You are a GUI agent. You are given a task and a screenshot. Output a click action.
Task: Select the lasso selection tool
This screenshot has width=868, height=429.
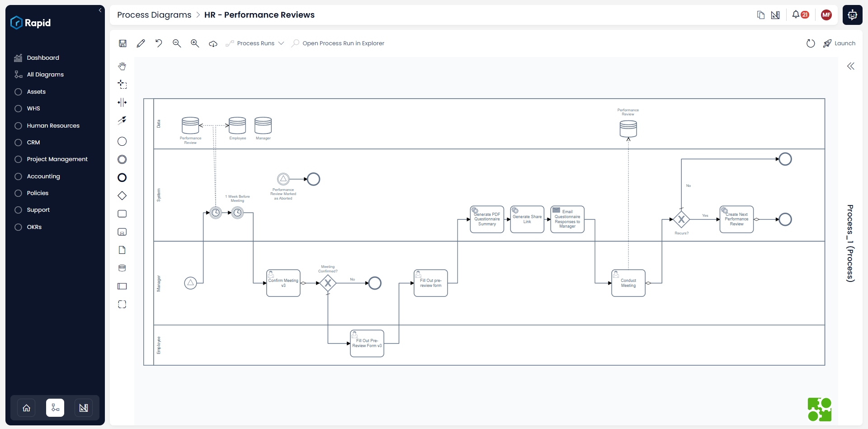(x=122, y=84)
